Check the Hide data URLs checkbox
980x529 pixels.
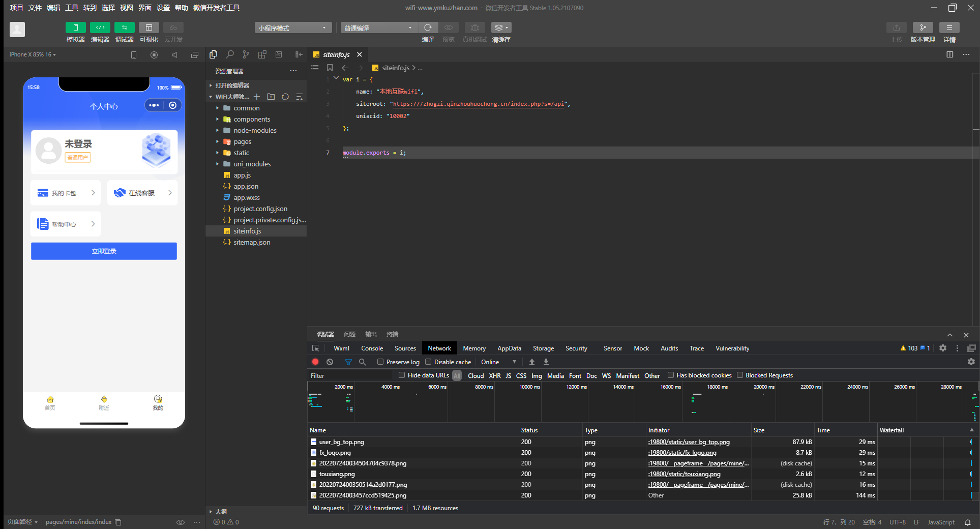(402, 375)
